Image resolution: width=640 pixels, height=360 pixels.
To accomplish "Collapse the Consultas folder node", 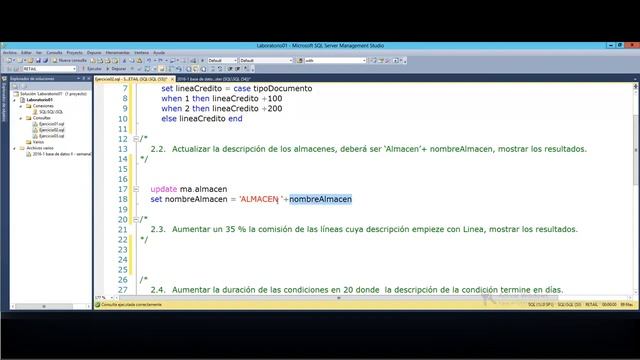I will [21, 118].
